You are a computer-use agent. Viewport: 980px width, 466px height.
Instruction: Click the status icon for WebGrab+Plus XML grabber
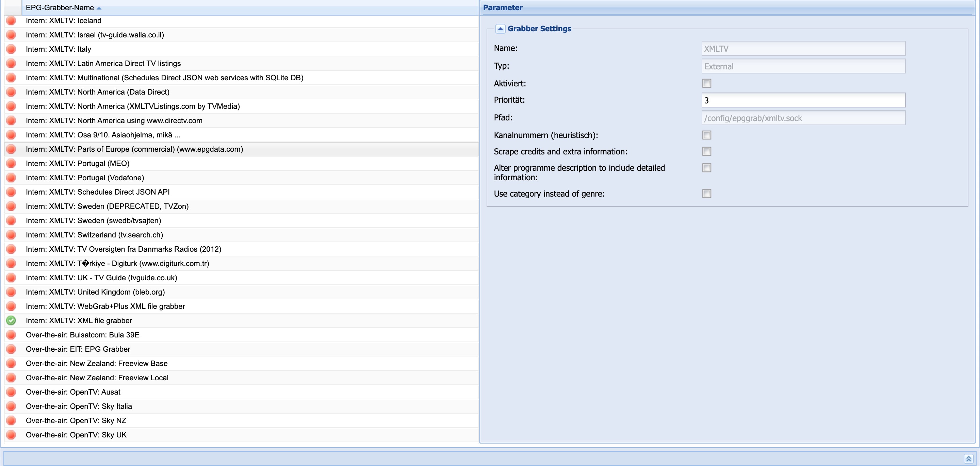(11, 306)
